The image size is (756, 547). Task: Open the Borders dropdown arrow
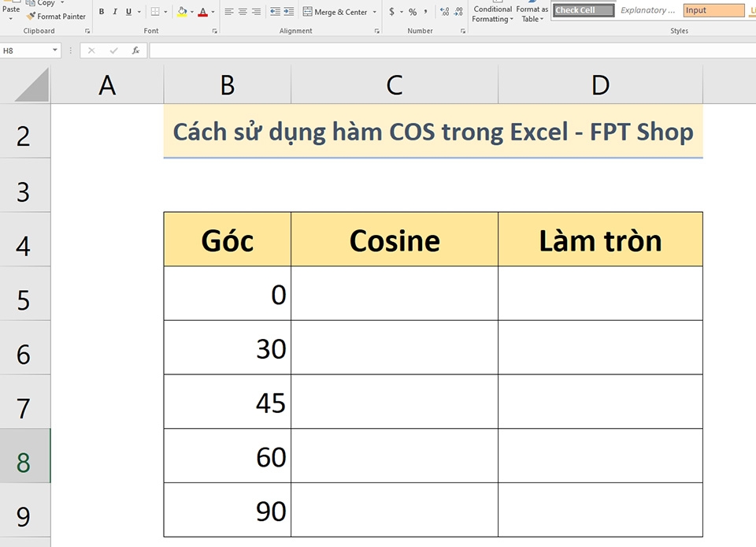click(165, 11)
